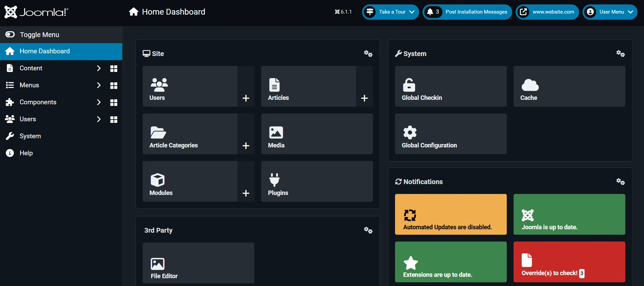Click Override(s) to check notification
Image resolution: width=644 pixels, height=286 pixels.
click(x=569, y=262)
